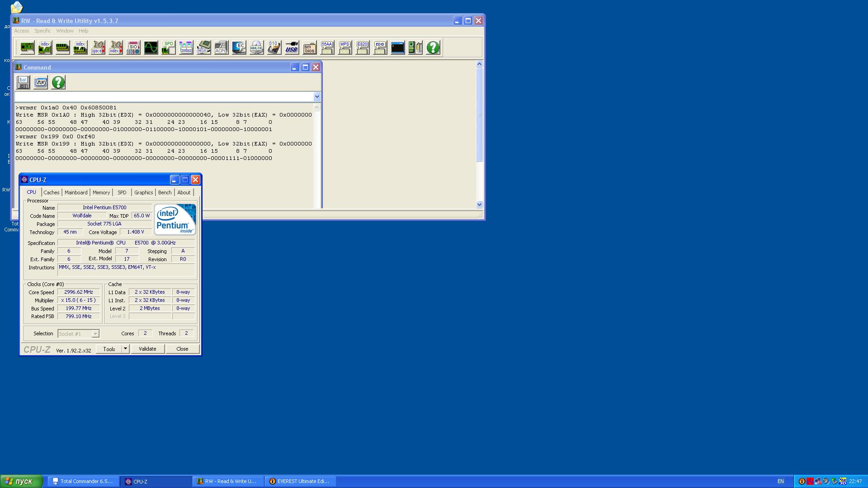
Task: Click save icon in Command window
Action: click(23, 82)
